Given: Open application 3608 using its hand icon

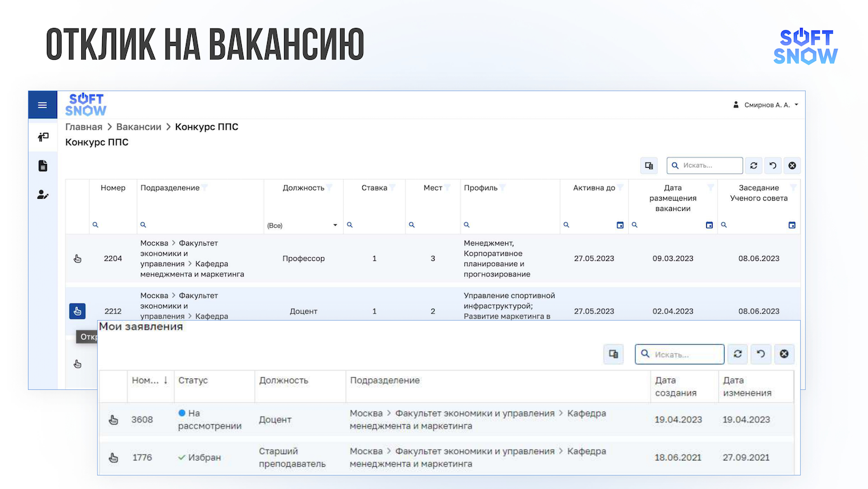Looking at the screenshot, I should 114,420.
